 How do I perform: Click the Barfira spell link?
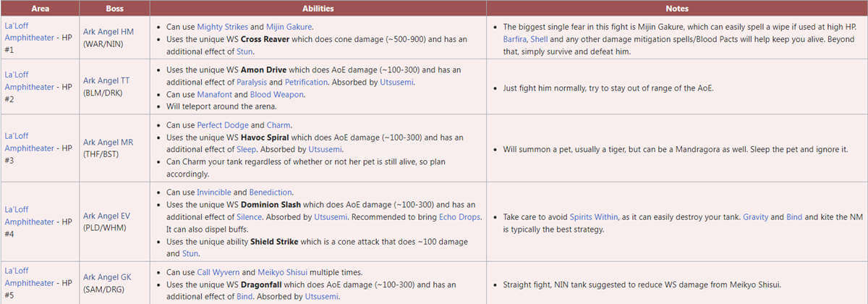coord(515,39)
